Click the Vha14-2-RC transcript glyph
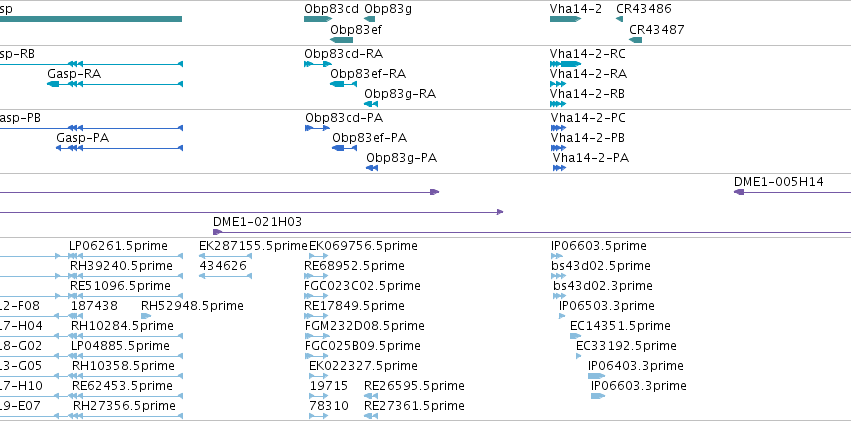This screenshot has height=421, width=851. 566,64
